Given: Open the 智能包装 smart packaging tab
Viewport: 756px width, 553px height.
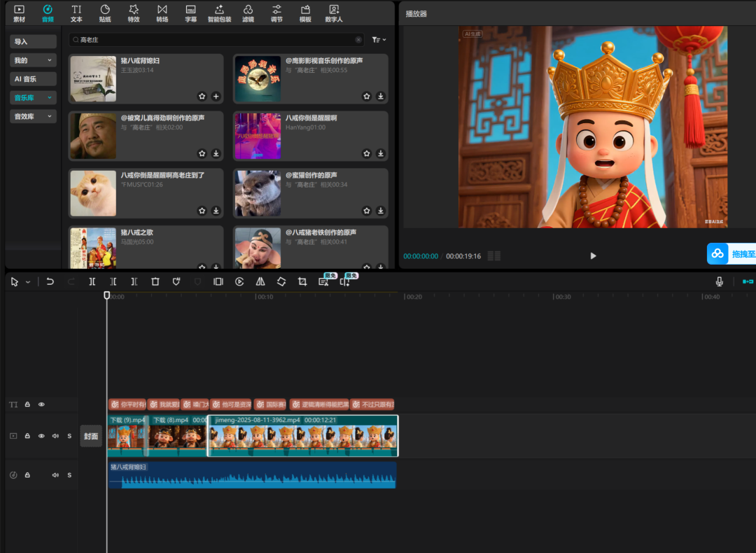Looking at the screenshot, I should pos(219,13).
